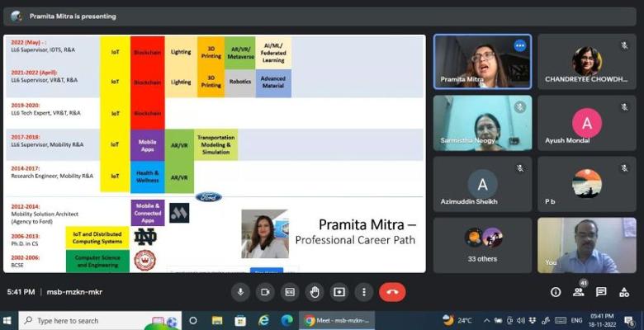Show the people list with 41 participants
The height and width of the screenshot is (330, 644).
pos(579,292)
